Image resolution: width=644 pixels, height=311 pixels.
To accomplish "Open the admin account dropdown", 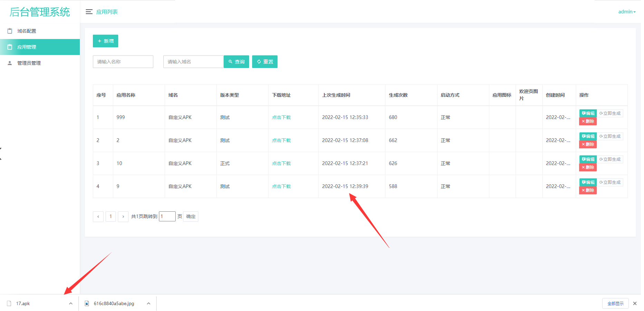I will click(x=627, y=11).
